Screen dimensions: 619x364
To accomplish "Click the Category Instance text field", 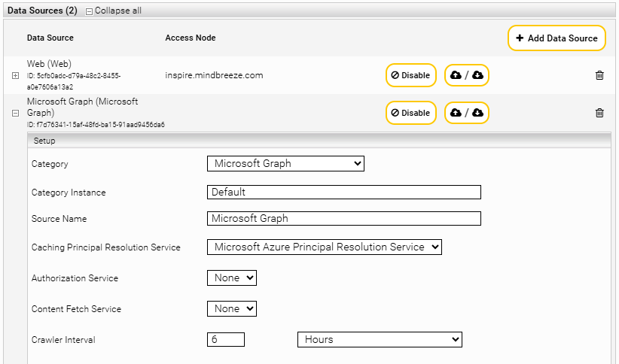I will (343, 192).
